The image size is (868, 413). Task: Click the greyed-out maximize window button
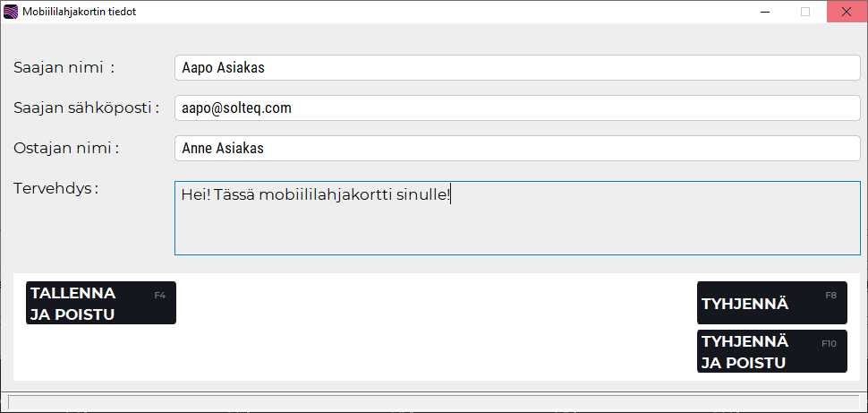click(x=805, y=12)
